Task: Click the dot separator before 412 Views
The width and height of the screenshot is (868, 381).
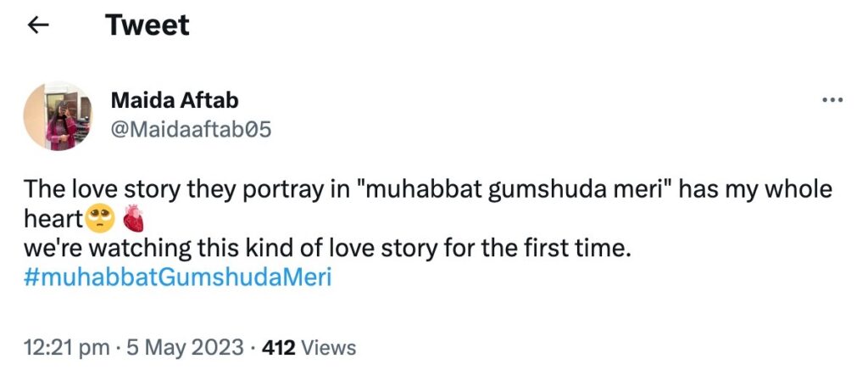Action: 254,348
